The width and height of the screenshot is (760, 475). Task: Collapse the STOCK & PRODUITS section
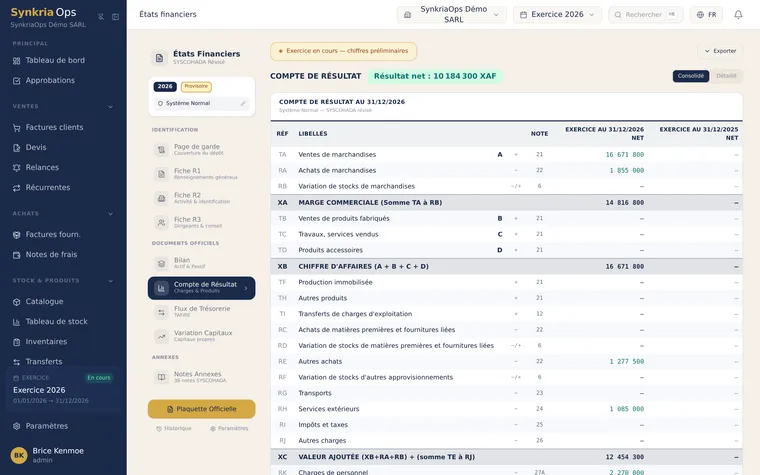pyautogui.click(x=111, y=281)
